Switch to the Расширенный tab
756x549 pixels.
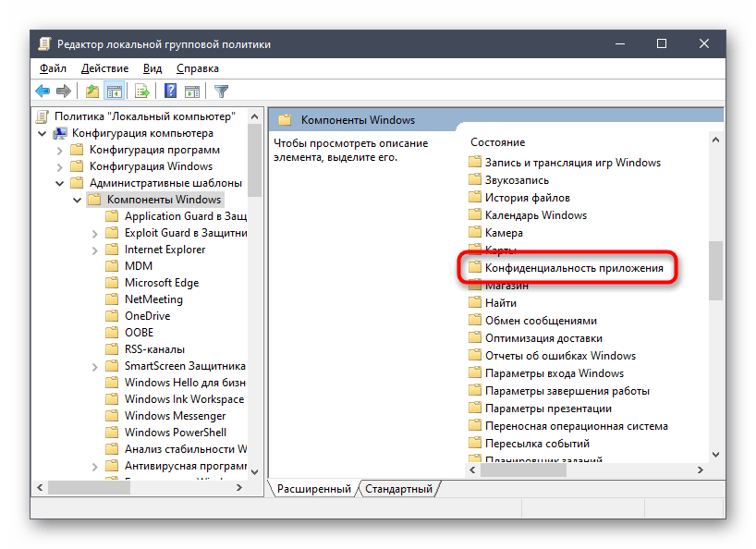coord(313,488)
